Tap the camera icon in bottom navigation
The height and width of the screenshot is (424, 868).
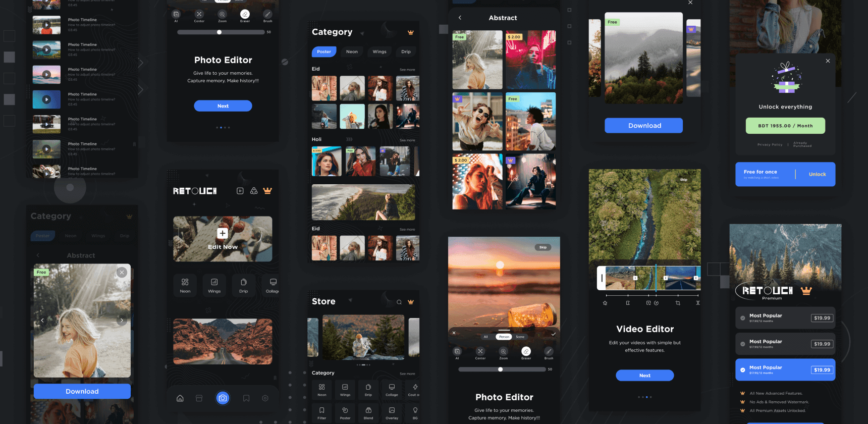pyautogui.click(x=223, y=398)
